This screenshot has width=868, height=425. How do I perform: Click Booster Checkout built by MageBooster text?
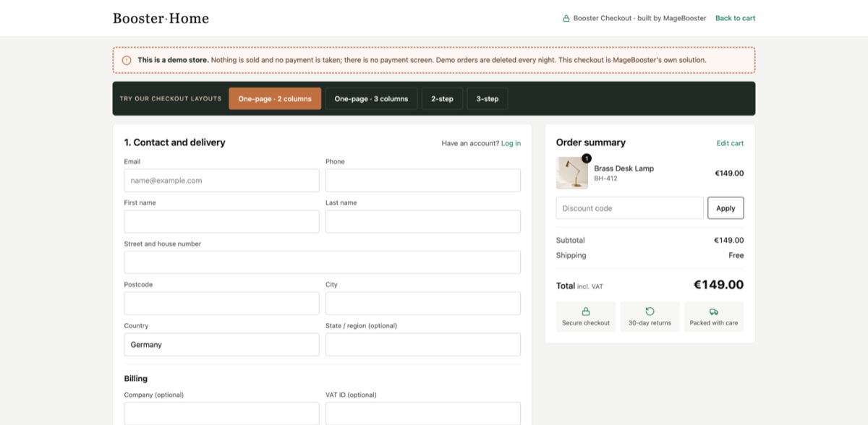640,18
